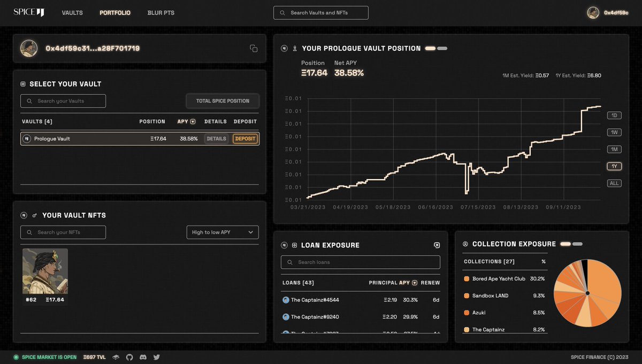Open the GitHub icon in the footer

(x=129, y=357)
